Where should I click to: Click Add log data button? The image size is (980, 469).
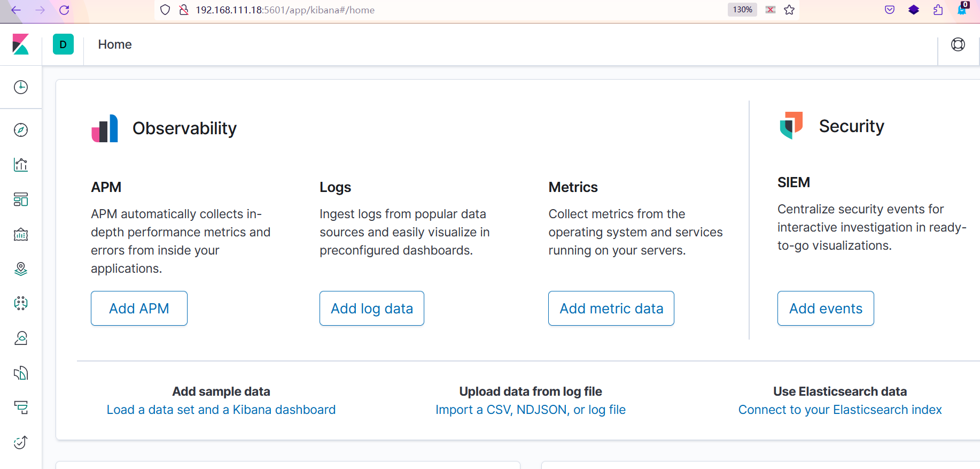click(x=372, y=308)
